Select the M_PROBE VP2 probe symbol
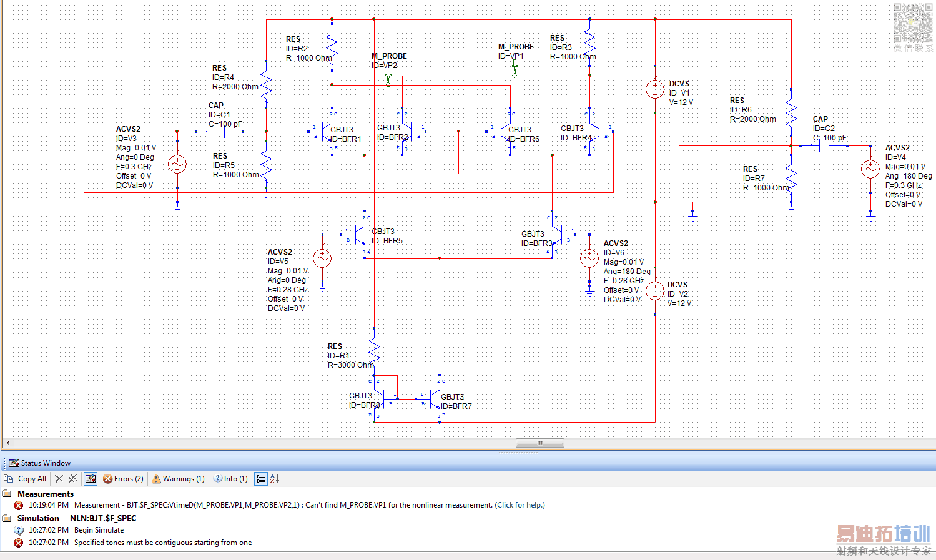Screen dimensions: 936x560 click(x=388, y=77)
